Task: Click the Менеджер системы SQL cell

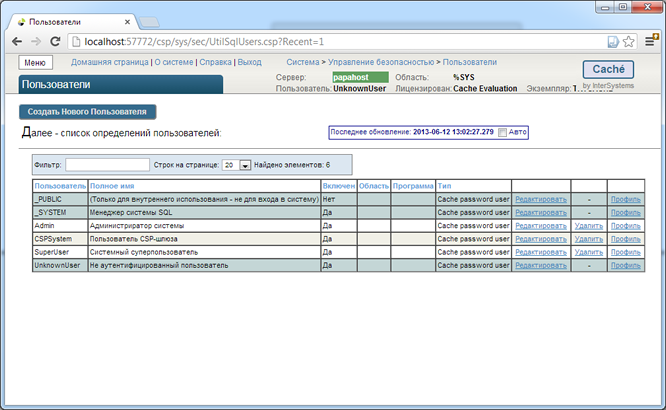Action: [204, 212]
